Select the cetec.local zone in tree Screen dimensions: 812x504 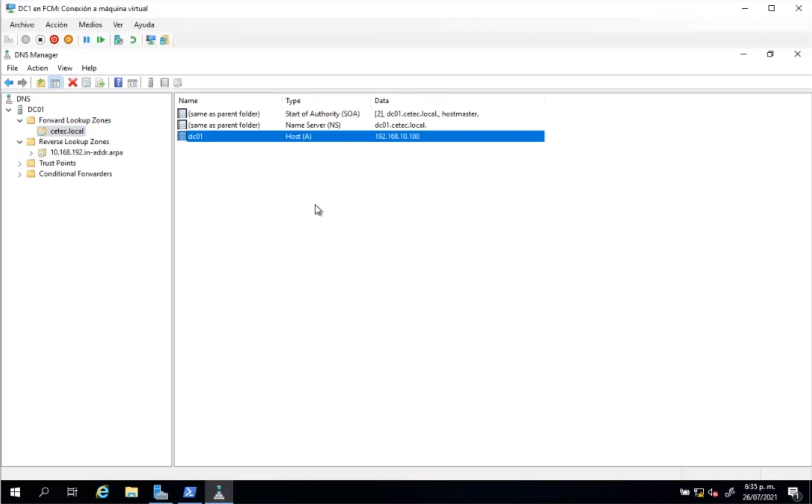pos(67,131)
